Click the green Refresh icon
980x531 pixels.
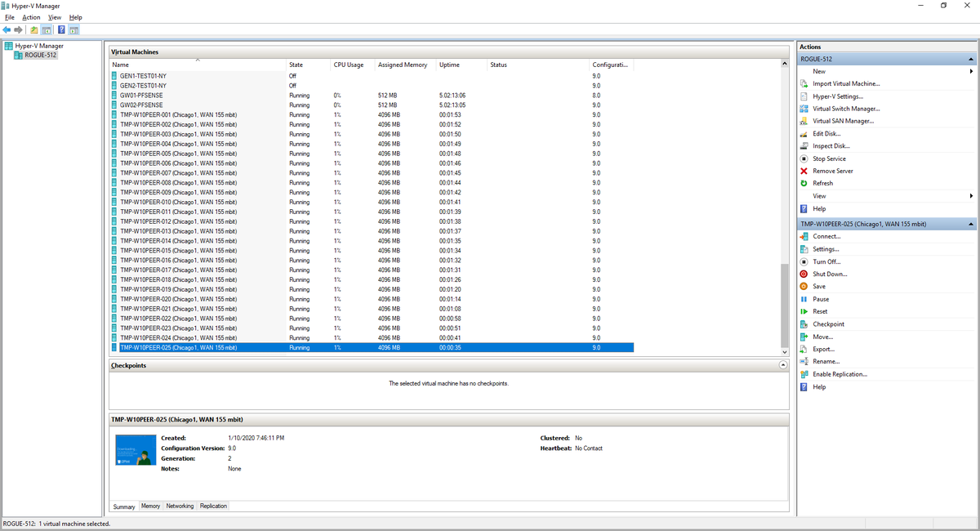click(x=804, y=184)
